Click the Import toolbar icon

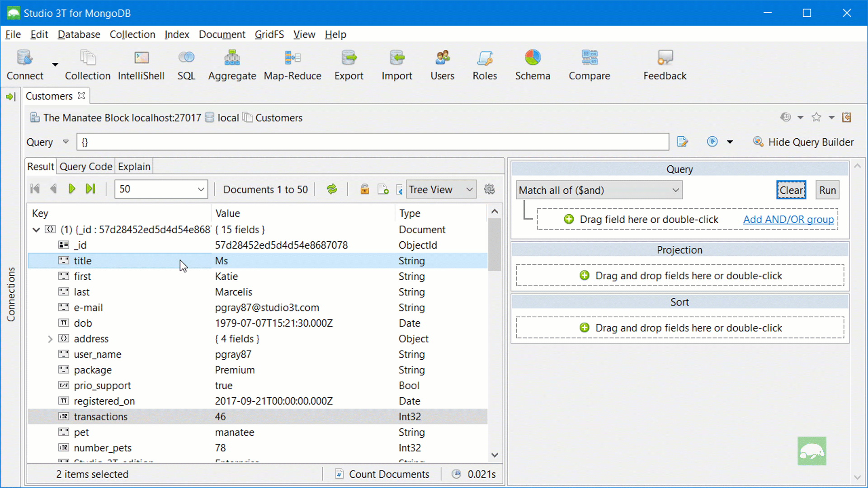click(396, 58)
